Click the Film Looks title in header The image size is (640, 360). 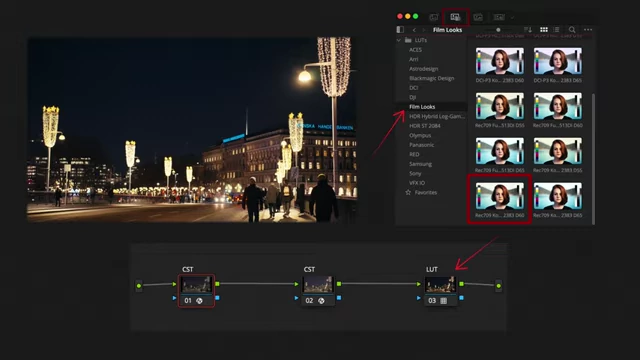pyautogui.click(x=447, y=30)
